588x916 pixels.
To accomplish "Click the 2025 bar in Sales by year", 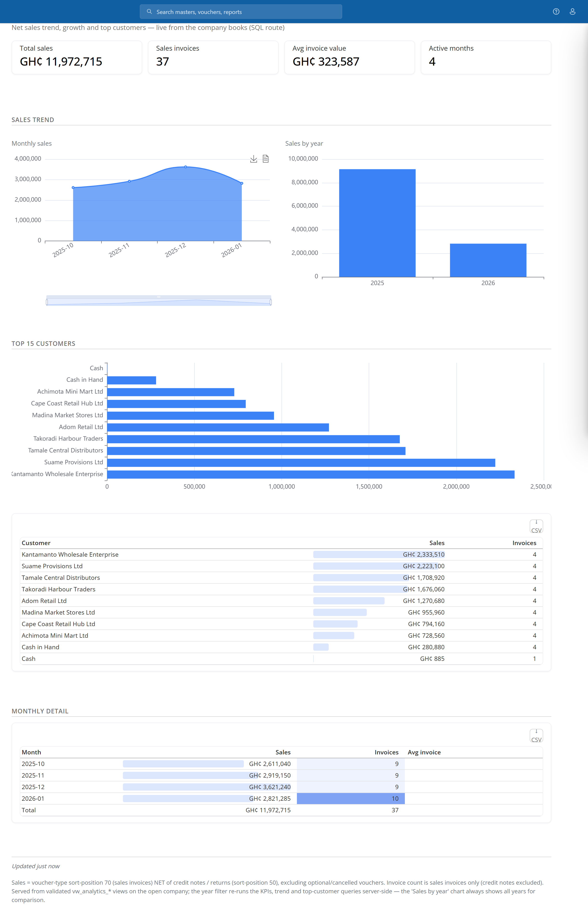I will [377, 223].
